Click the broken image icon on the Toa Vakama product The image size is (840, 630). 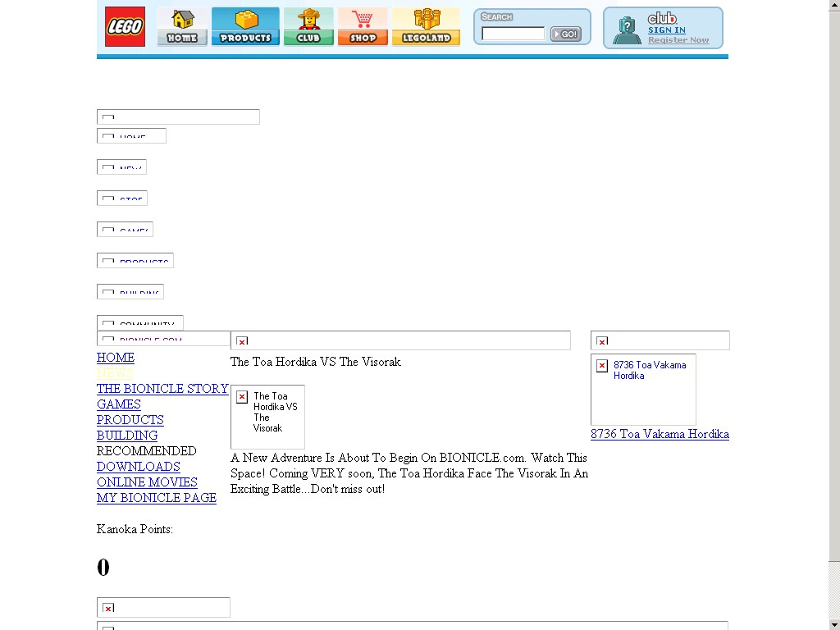602,366
